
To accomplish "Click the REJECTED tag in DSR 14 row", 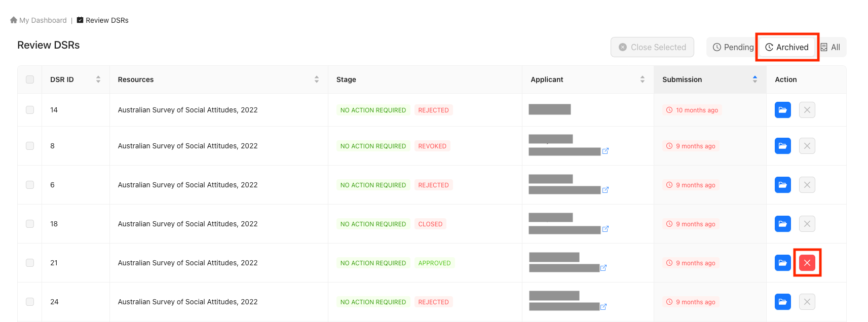I will click(434, 110).
